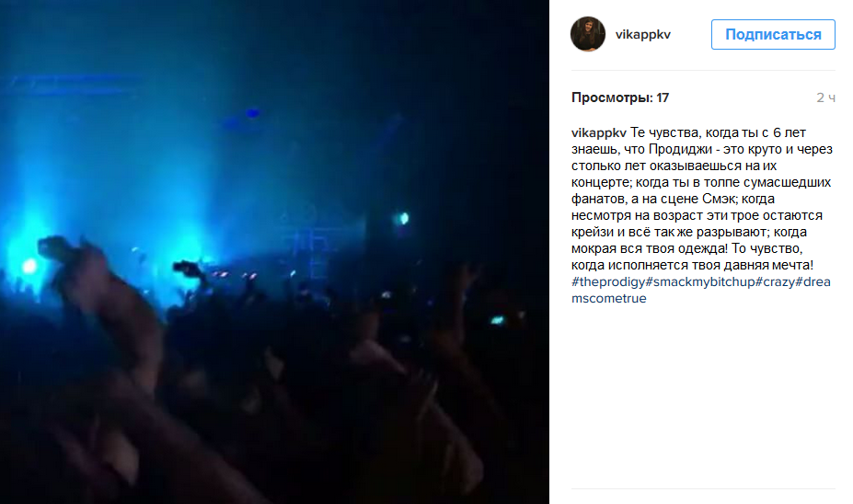Click the Подписаться follow button

[x=773, y=34]
